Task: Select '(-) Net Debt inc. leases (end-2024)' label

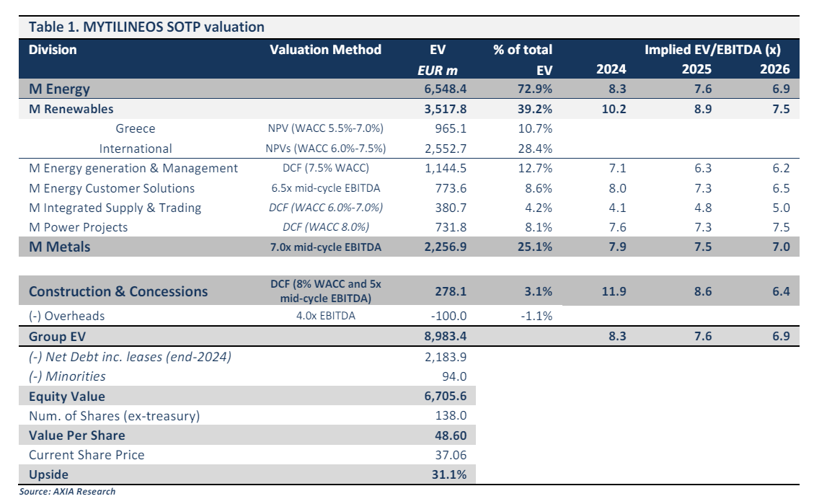Action: tap(130, 357)
